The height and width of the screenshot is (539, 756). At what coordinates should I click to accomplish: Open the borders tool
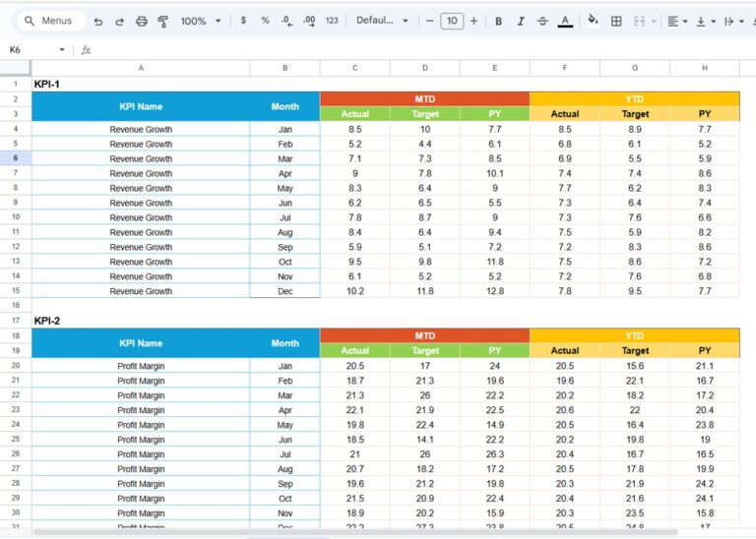coord(616,22)
